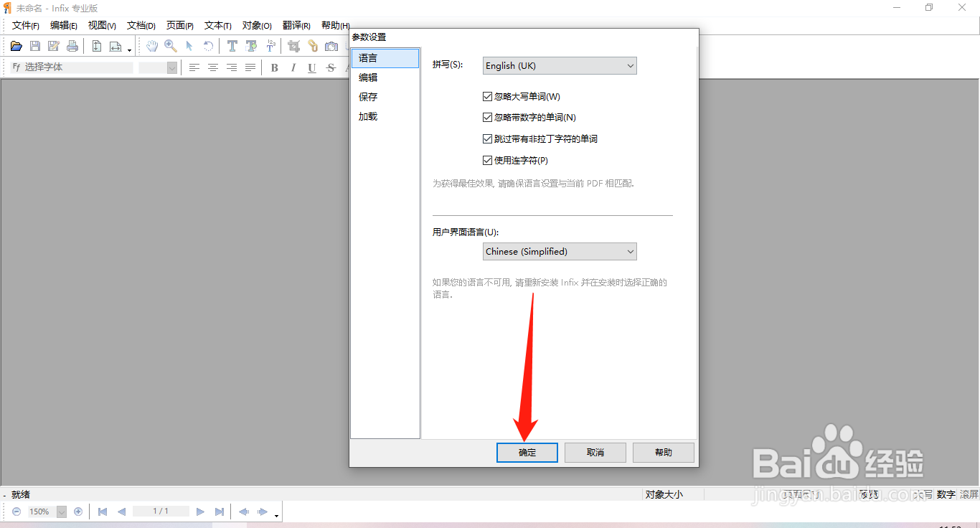The image size is (980, 528).
Task: Toggle Underline formatting
Action: point(312,67)
